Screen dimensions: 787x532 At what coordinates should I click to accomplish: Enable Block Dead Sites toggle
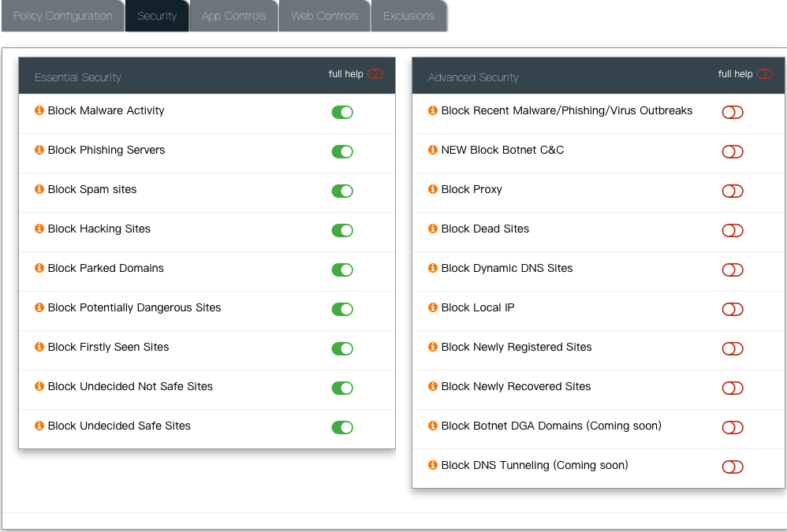[733, 230]
